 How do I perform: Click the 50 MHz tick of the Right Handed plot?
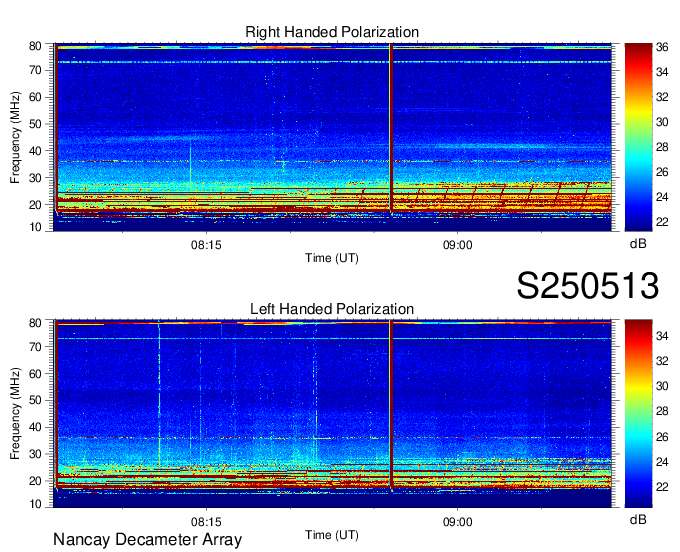point(35,124)
